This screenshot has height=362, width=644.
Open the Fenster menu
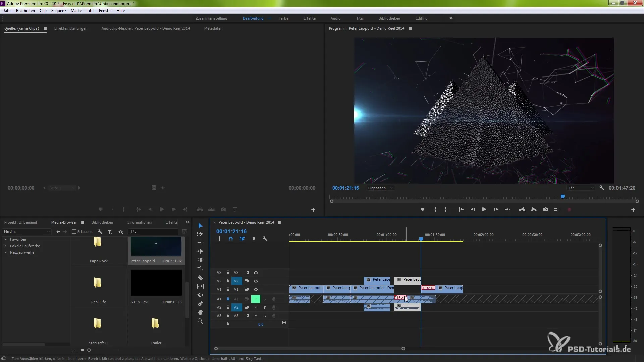(105, 11)
